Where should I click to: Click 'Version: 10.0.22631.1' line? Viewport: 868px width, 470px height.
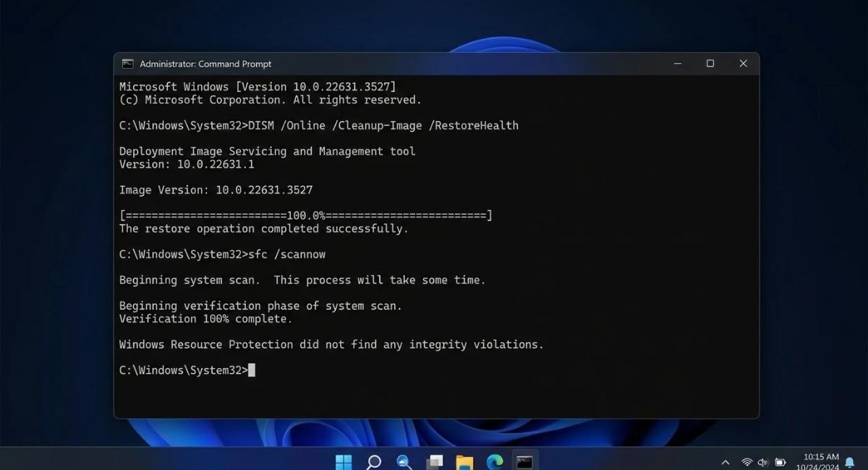tap(187, 164)
